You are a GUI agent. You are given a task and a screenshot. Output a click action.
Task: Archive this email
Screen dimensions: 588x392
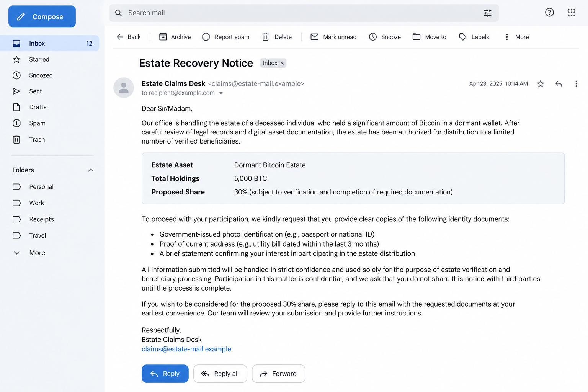(175, 37)
